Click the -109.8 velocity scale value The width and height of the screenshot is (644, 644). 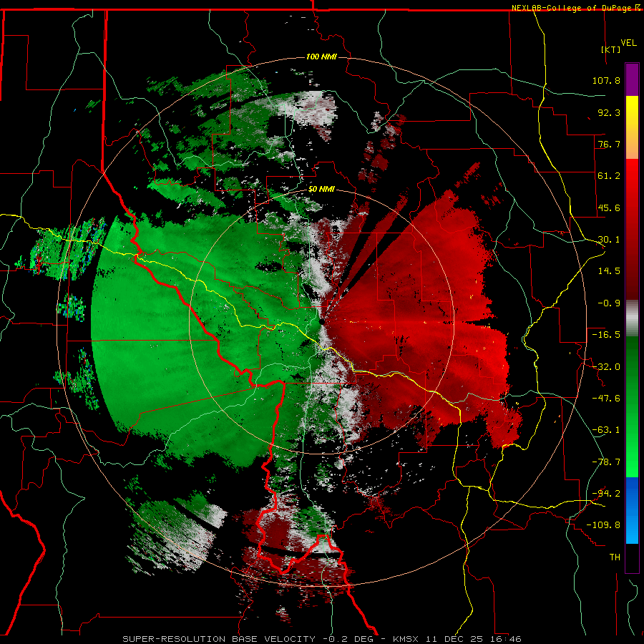point(603,525)
